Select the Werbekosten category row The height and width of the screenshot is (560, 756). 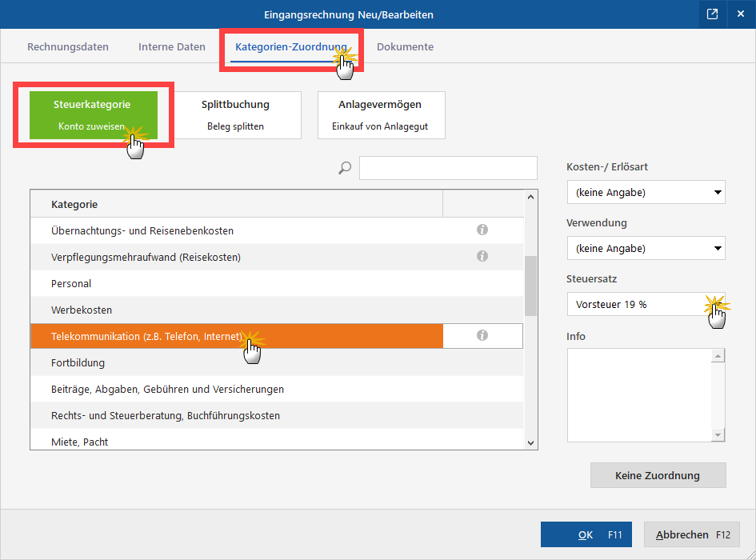pyautogui.click(x=278, y=310)
